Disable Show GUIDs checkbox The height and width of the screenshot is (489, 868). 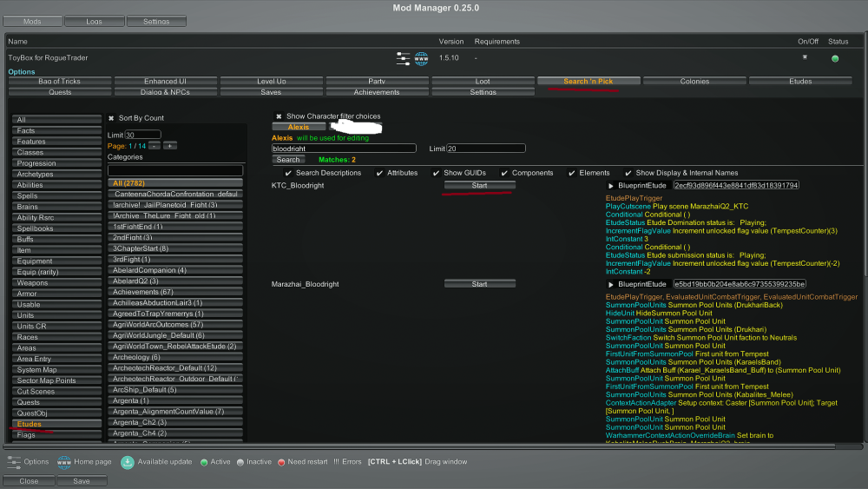coord(434,173)
